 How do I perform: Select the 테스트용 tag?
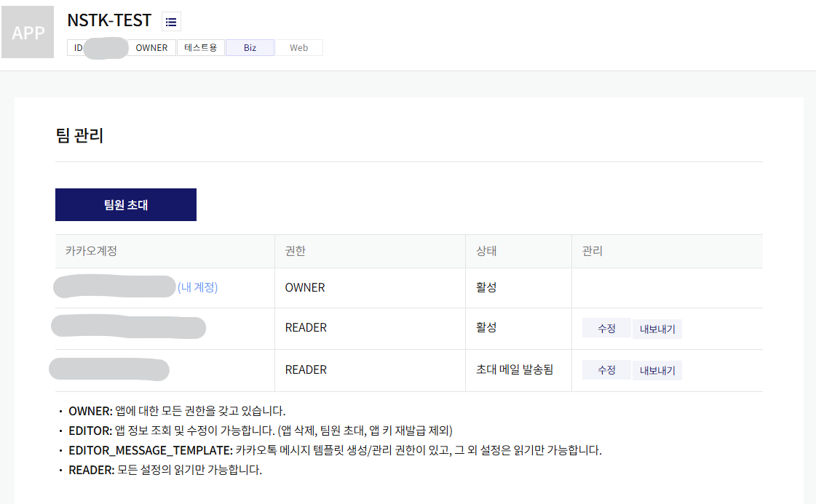click(x=201, y=48)
